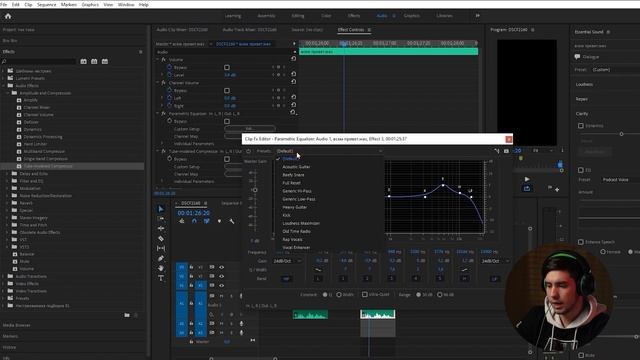Toggle Linked Selection in timeline
This screenshot has width=640, height=360.
[207, 221]
